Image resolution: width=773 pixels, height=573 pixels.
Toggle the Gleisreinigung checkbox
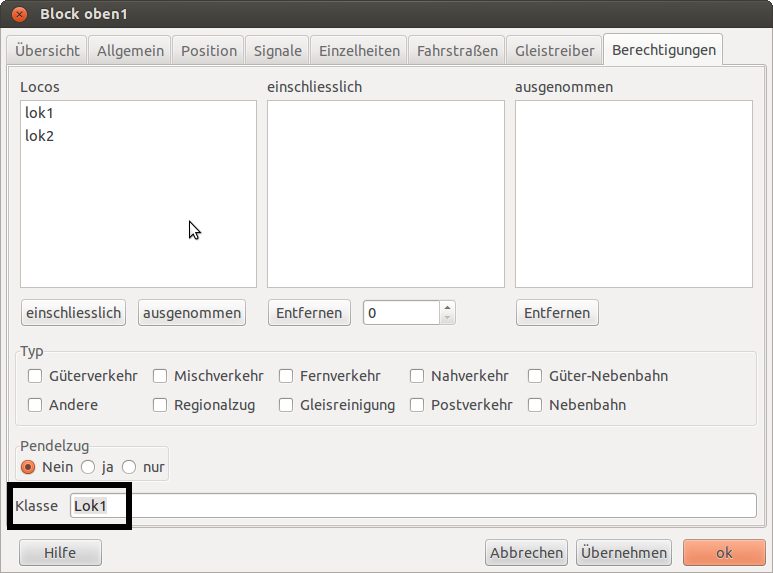[286, 406]
